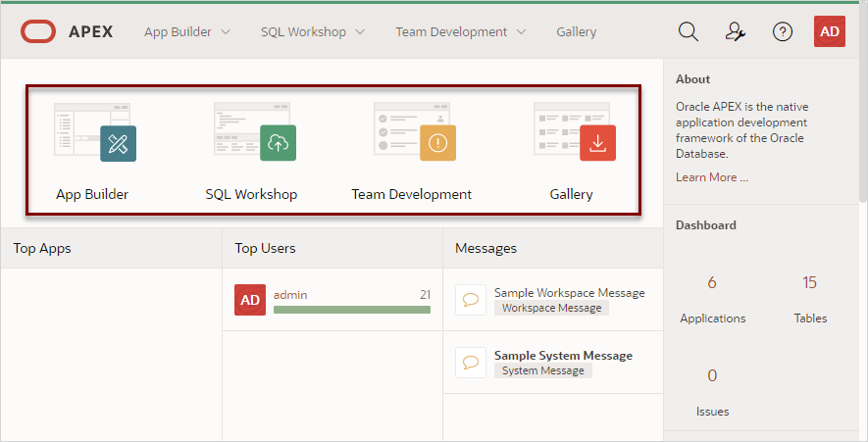Expand the App Builder menu chevron

pyautogui.click(x=226, y=32)
